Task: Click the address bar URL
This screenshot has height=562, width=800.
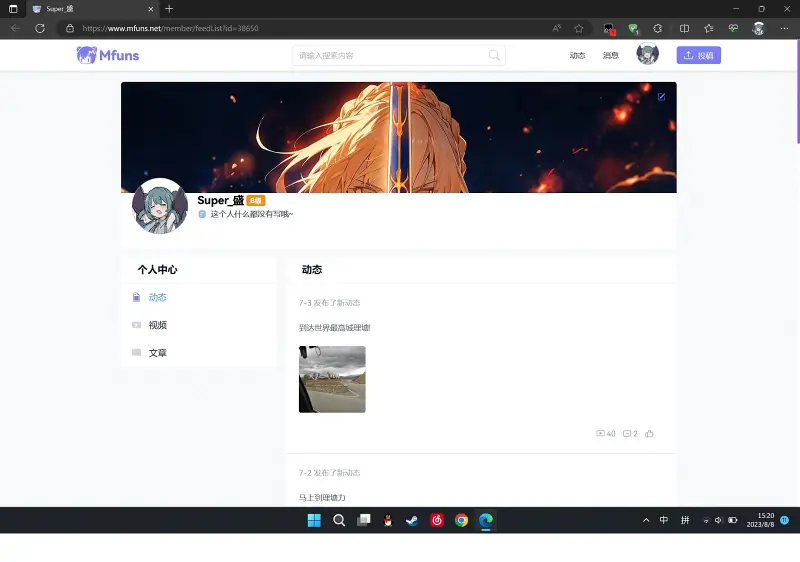Action: click(x=170, y=29)
